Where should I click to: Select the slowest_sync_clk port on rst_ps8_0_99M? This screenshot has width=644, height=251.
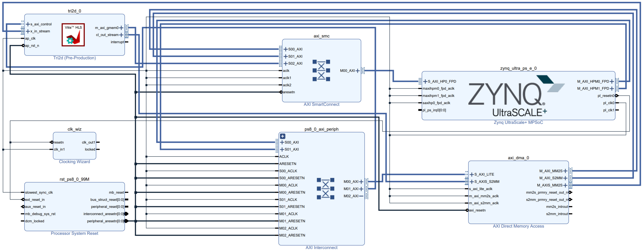(39, 193)
